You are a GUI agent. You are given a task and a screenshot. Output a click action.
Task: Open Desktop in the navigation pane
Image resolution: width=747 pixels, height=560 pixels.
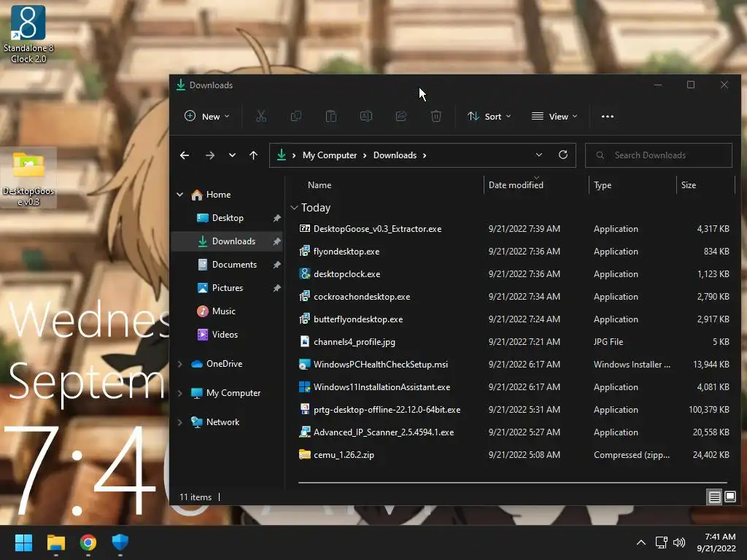click(x=228, y=218)
